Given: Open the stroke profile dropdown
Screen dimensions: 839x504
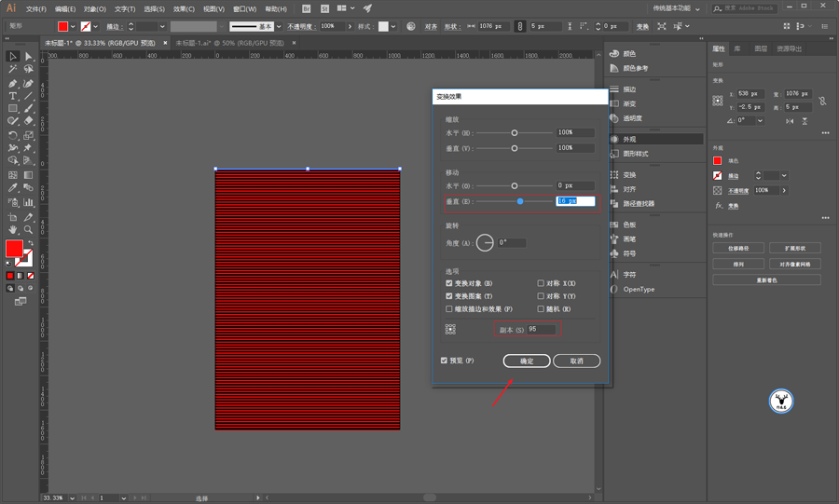Looking at the screenshot, I should (278, 27).
